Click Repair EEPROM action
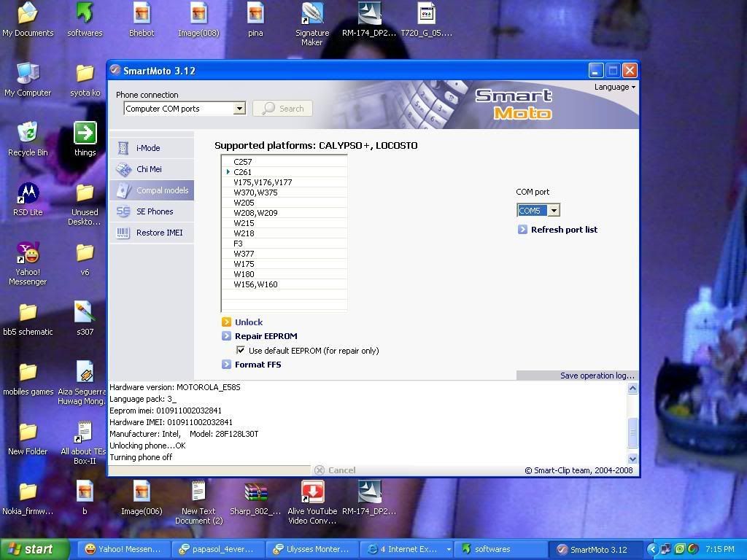Viewport: 747px width, 560px height. (266, 336)
